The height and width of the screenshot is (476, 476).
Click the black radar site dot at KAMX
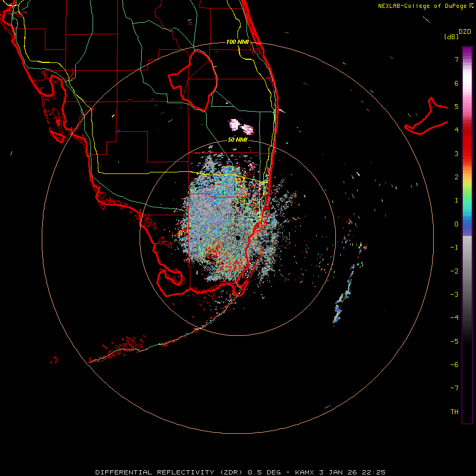pyautogui.click(x=238, y=237)
